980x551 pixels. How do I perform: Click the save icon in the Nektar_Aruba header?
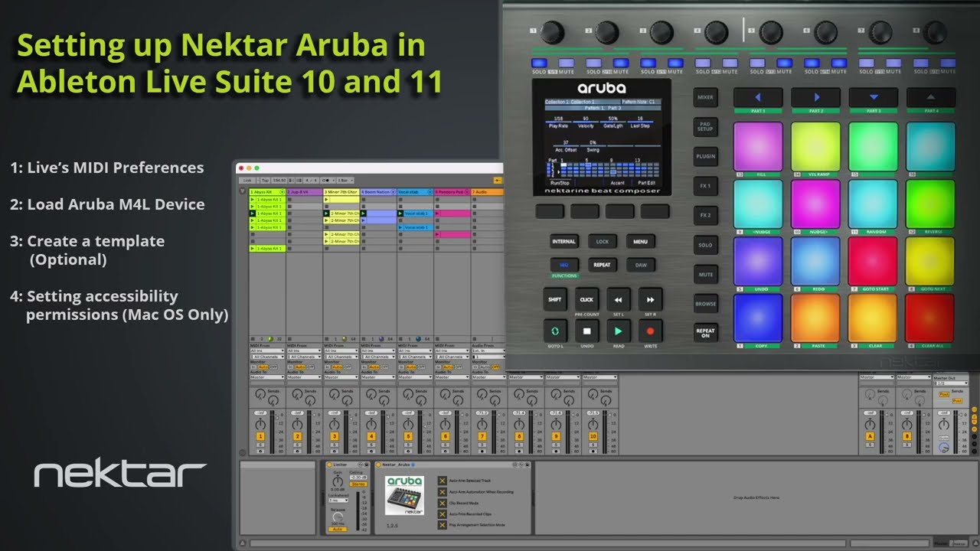[527, 465]
